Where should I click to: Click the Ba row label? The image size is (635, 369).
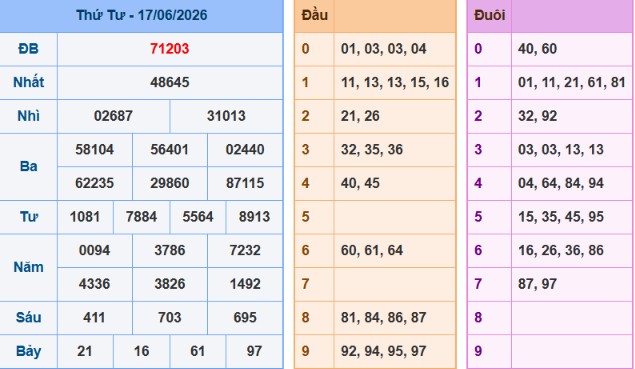click(28, 166)
